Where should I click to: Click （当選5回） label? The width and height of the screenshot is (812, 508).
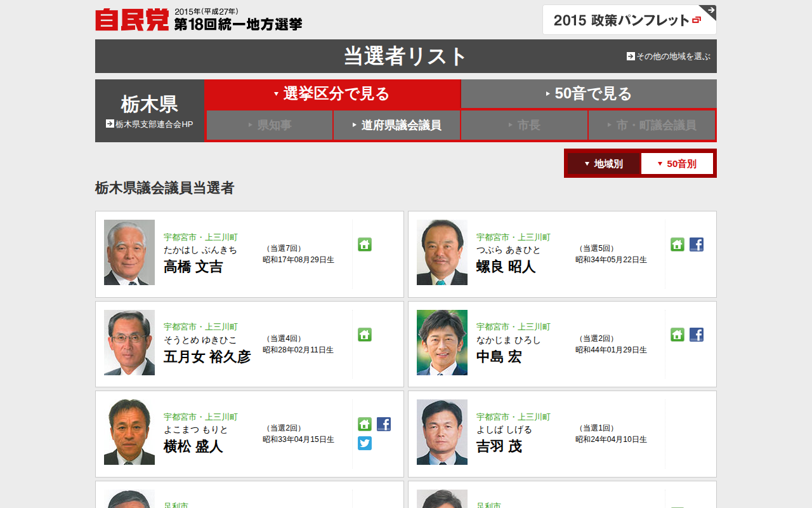[596, 248]
